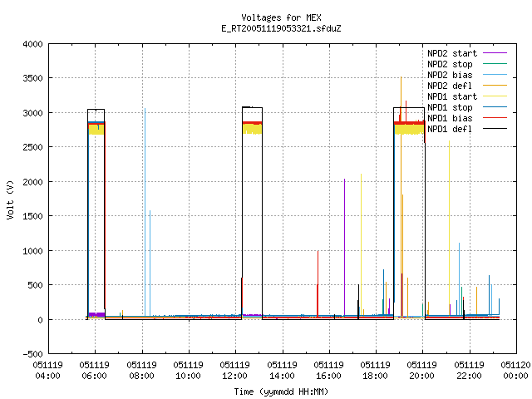Click the "NPD1 bias" legend label

tap(450, 118)
